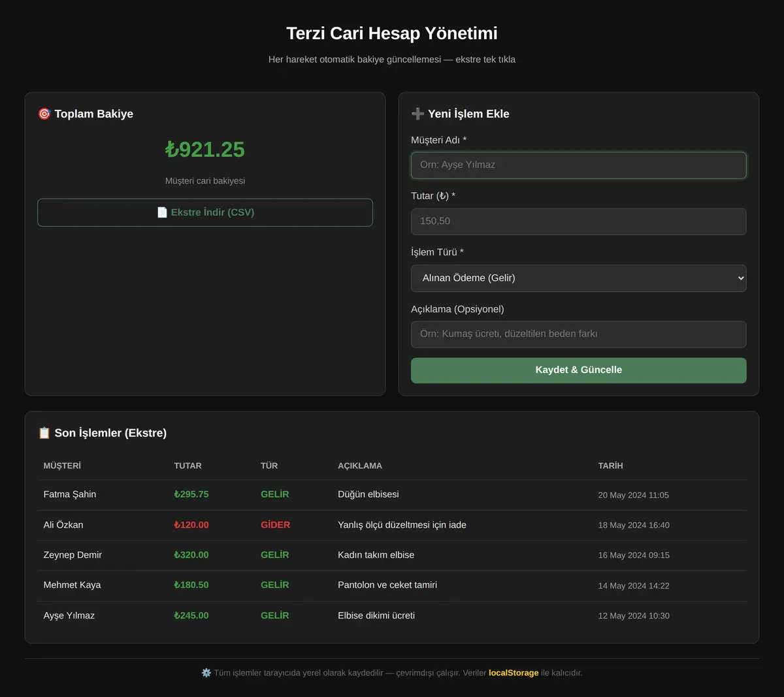Click the date 16 May 2024 09:15
The width and height of the screenshot is (784, 697).
tap(634, 555)
